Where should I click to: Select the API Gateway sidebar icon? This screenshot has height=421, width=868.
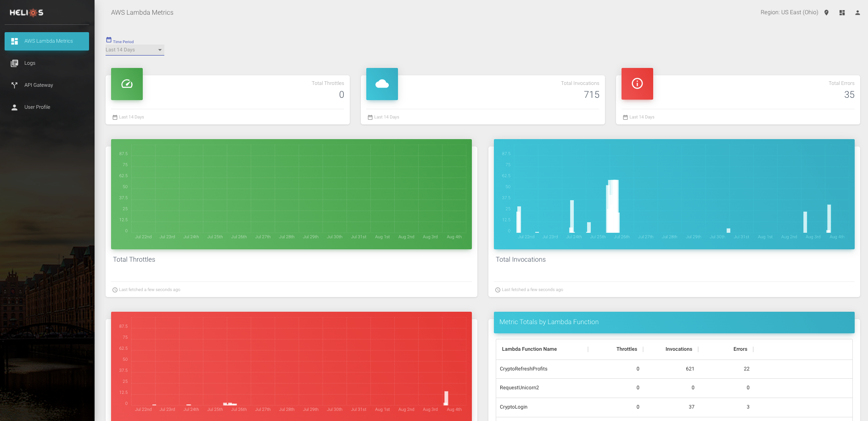click(x=14, y=85)
